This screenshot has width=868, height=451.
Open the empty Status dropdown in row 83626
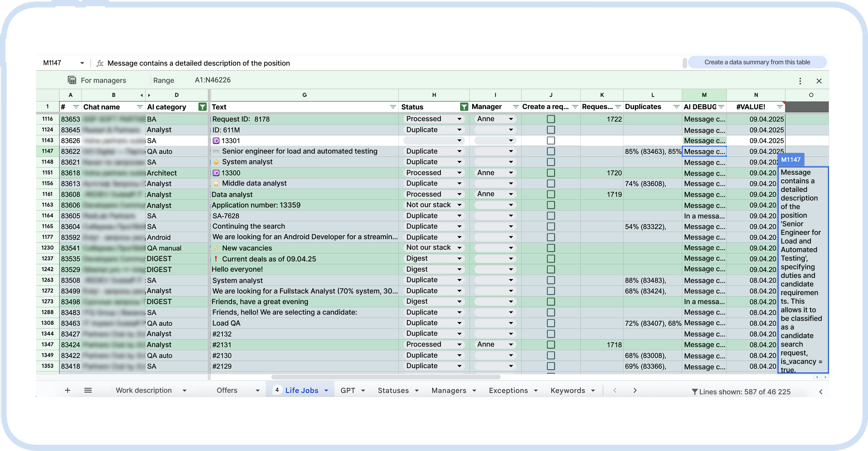click(x=434, y=141)
